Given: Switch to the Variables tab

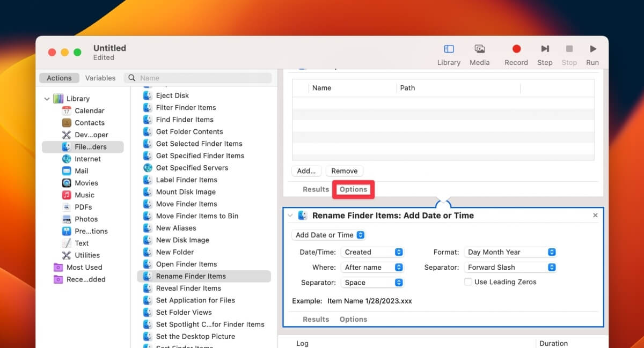Looking at the screenshot, I should 100,78.
